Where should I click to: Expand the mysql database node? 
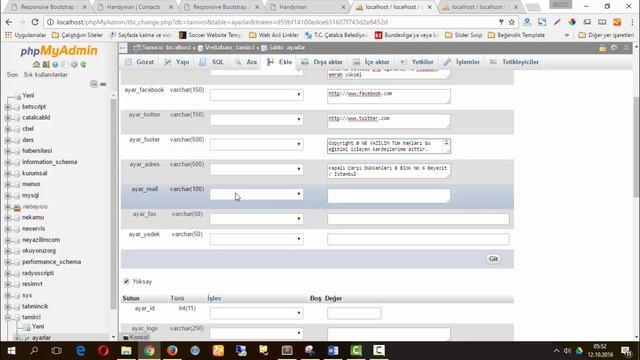click(7, 196)
